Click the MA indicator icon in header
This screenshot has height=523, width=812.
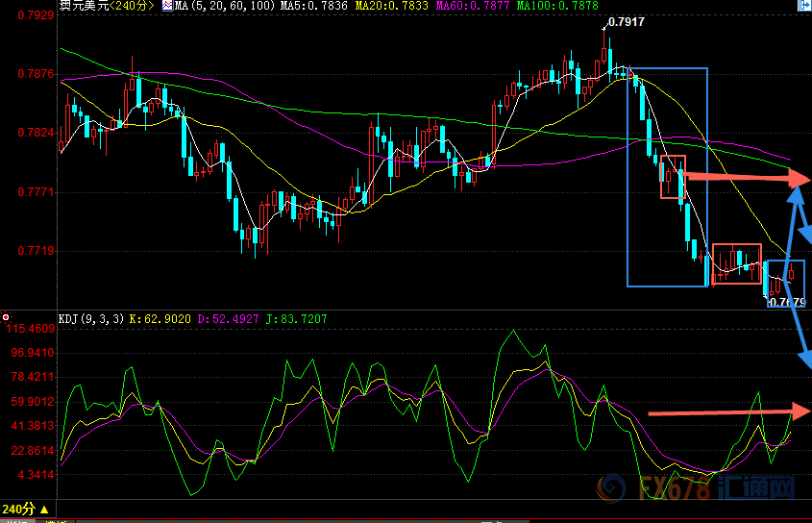(167, 6)
